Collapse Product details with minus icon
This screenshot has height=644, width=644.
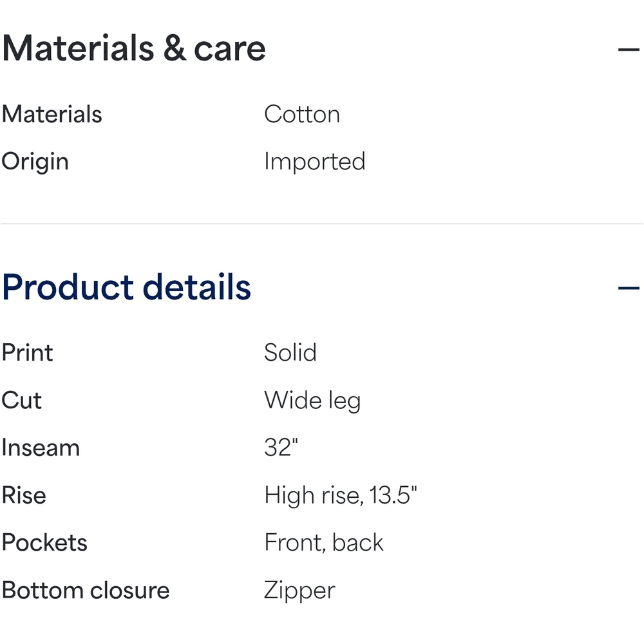pos(628,288)
